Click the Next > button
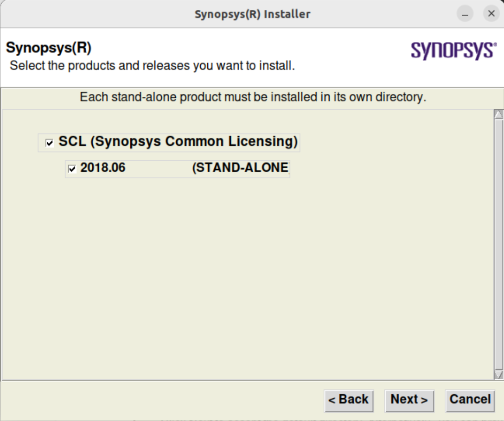This screenshot has width=504, height=421. coord(409,400)
